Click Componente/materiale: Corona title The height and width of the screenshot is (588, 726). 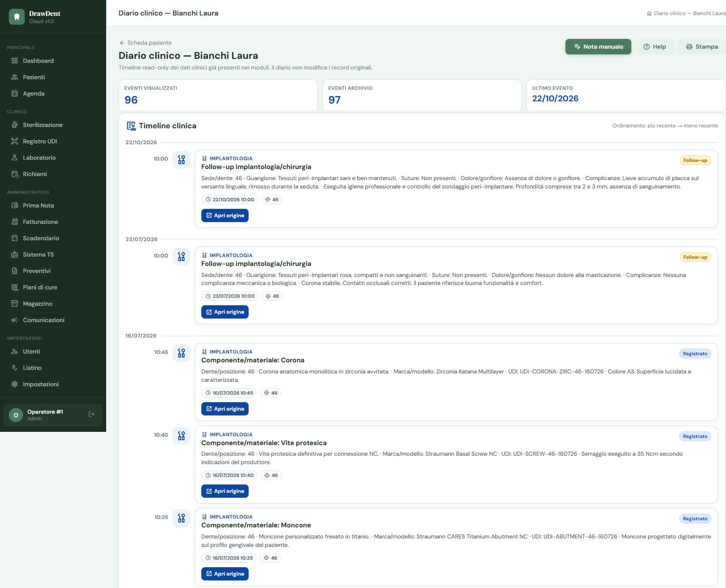point(253,360)
